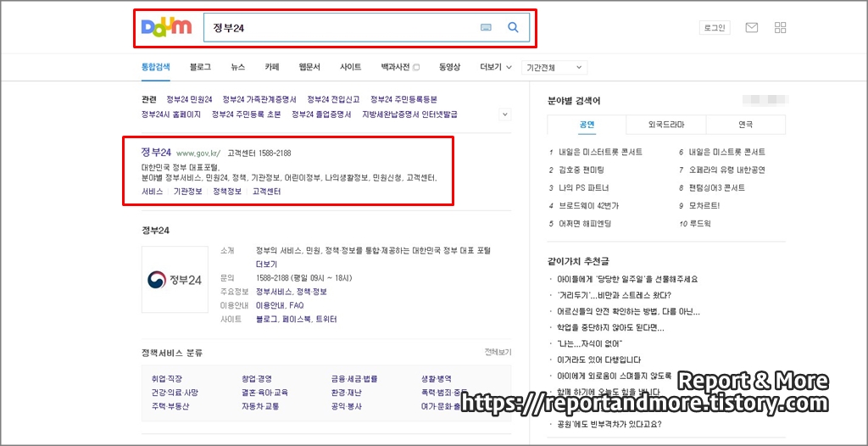The width and height of the screenshot is (868, 446).
Task: Click the 이용안내, FAQ link
Action: point(280,305)
